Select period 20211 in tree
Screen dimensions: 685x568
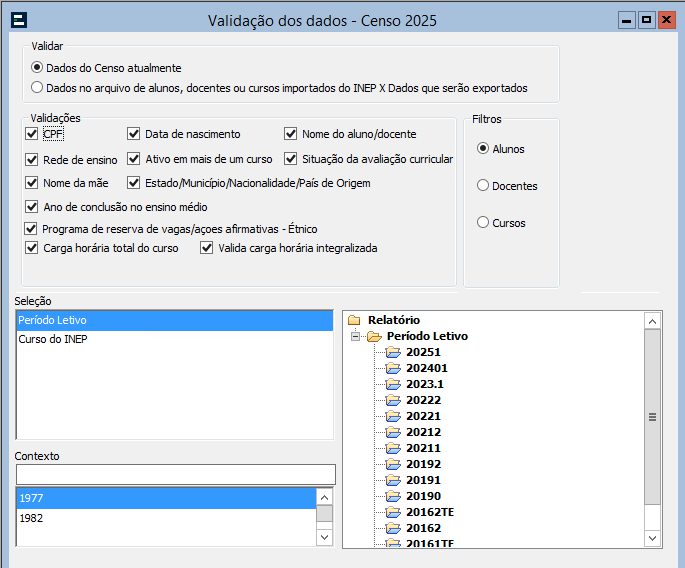click(423, 448)
